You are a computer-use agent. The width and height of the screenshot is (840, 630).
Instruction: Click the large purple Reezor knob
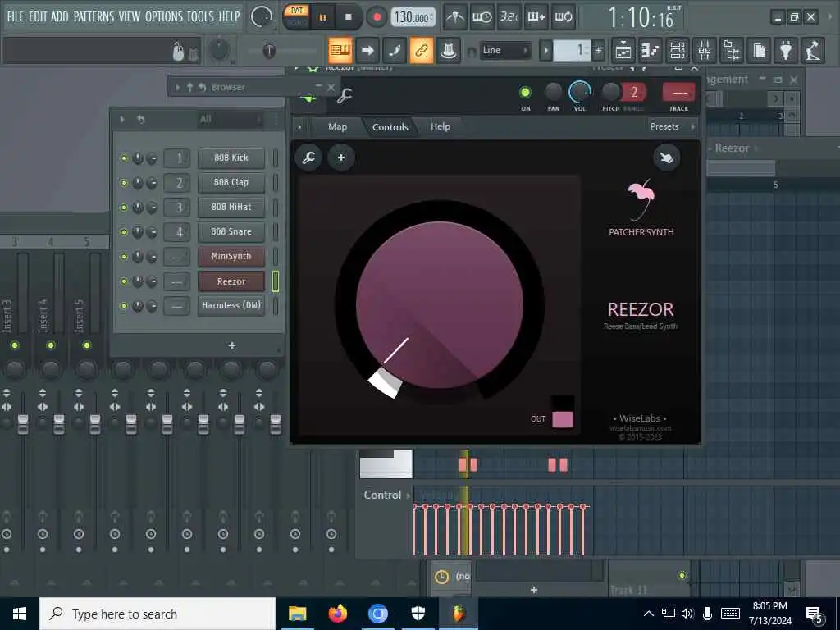pyautogui.click(x=440, y=305)
